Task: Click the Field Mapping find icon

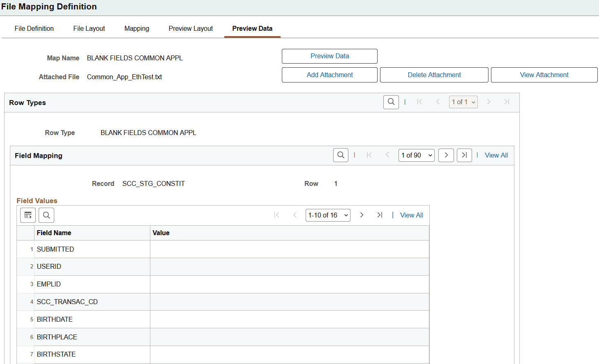Action: 341,155
